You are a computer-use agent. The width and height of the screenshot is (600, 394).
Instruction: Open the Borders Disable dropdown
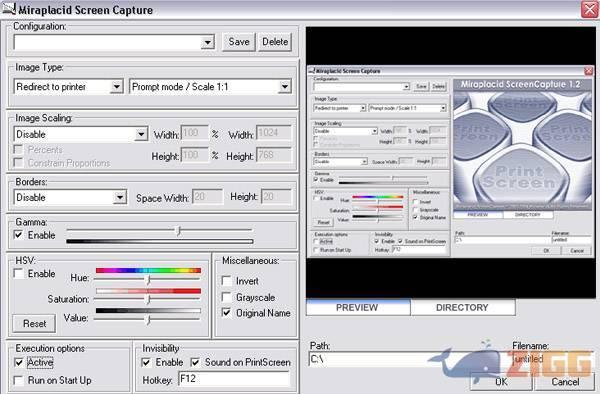120,198
